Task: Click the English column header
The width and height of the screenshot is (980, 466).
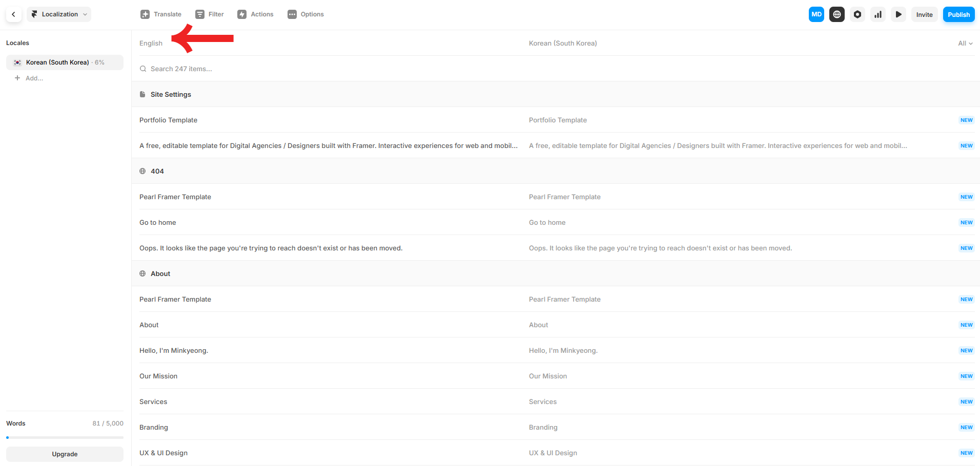Action: click(151, 44)
